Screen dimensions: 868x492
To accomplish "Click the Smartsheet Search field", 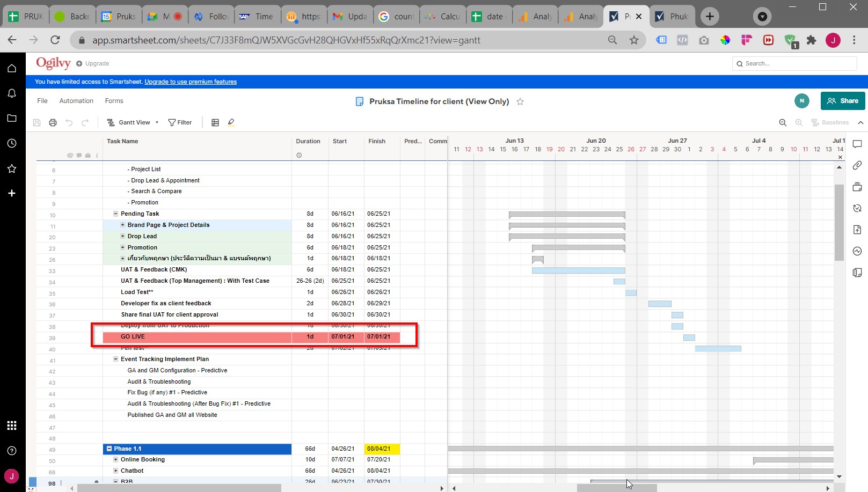I will [794, 63].
